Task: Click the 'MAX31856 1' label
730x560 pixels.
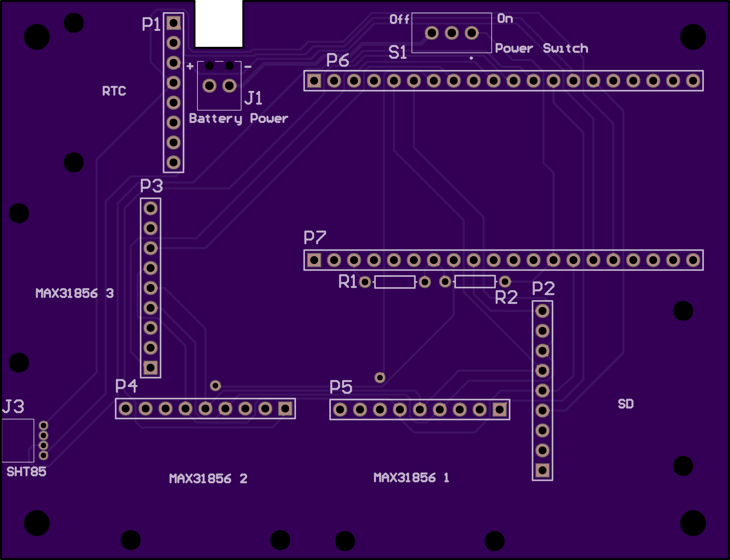Action: click(x=411, y=478)
